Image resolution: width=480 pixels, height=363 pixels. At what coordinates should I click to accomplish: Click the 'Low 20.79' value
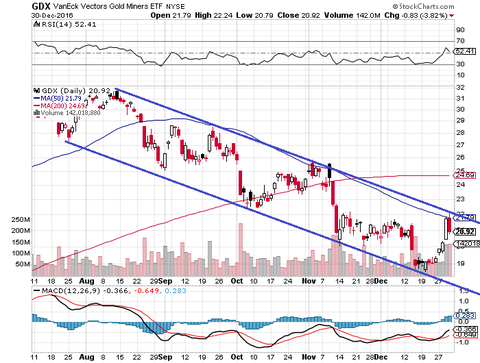pos(255,15)
